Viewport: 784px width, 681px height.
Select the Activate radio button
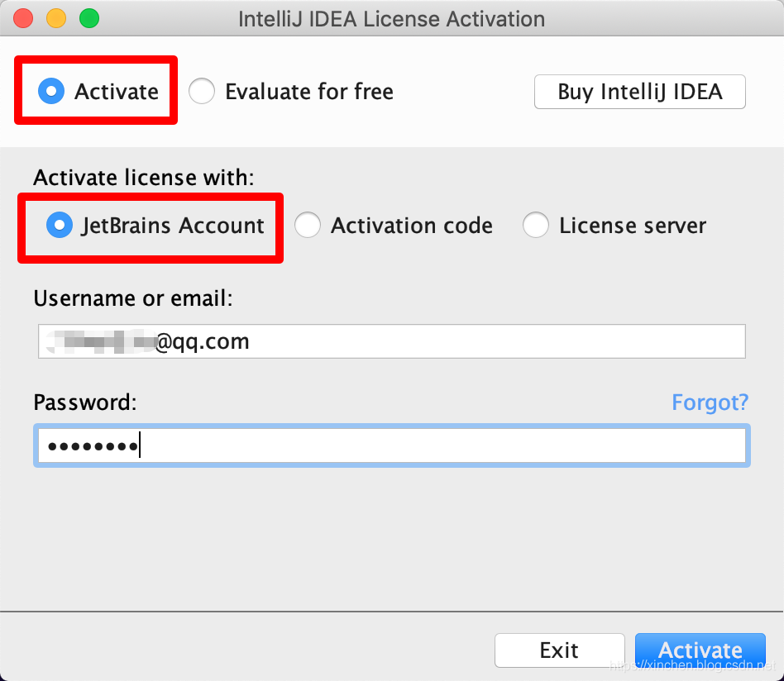50,91
